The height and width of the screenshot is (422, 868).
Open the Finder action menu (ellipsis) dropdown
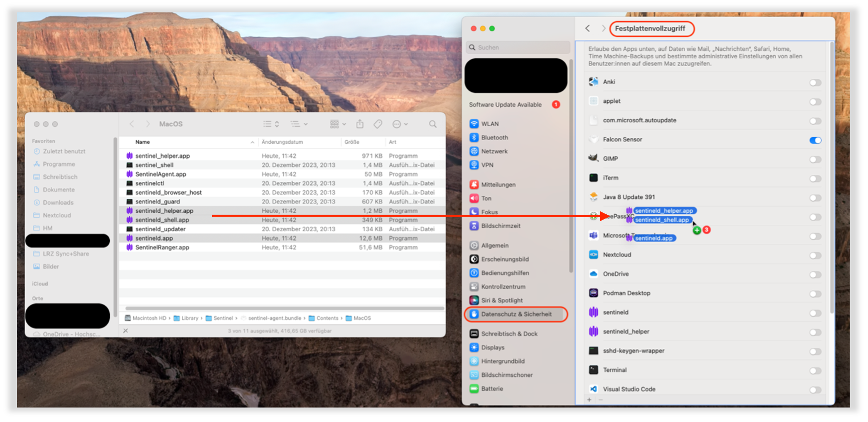[x=400, y=124]
